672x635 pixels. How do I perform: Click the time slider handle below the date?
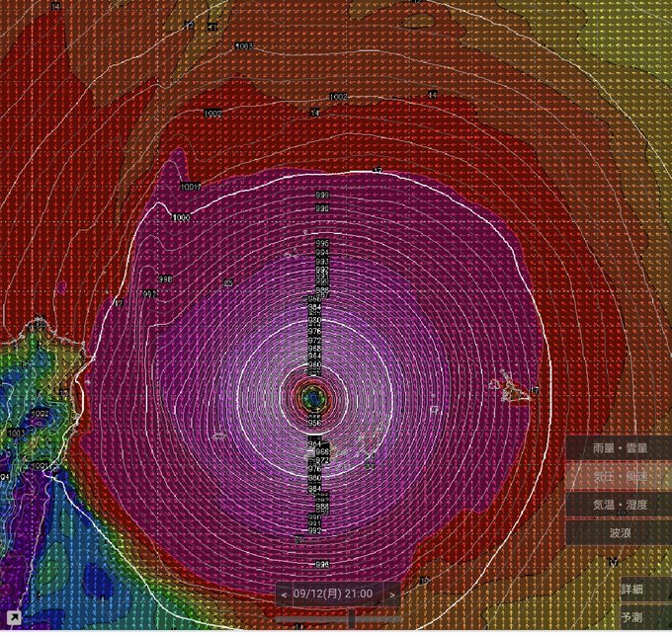(352, 619)
